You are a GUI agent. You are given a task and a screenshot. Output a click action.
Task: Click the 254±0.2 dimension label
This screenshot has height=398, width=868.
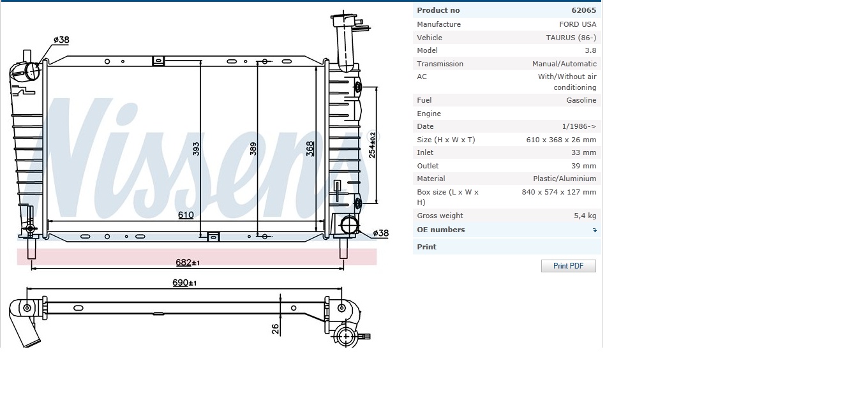(x=373, y=145)
